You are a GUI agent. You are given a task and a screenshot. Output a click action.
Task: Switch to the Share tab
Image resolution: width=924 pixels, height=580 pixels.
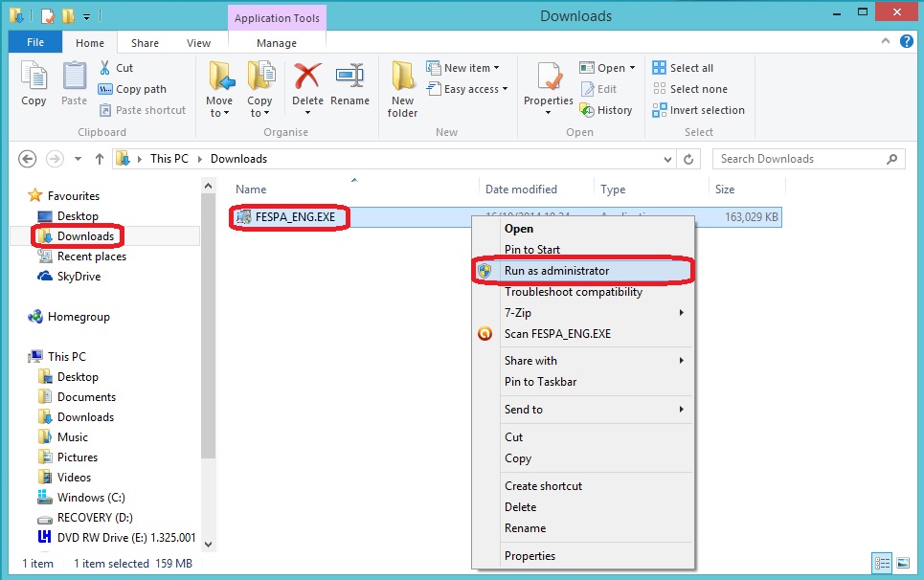(x=145, y=43)
